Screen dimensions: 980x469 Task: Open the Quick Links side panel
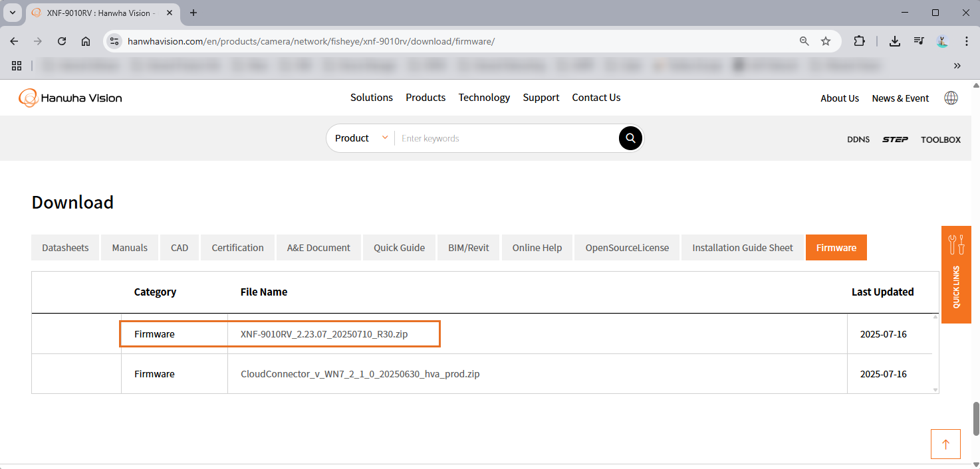point(956,274)
